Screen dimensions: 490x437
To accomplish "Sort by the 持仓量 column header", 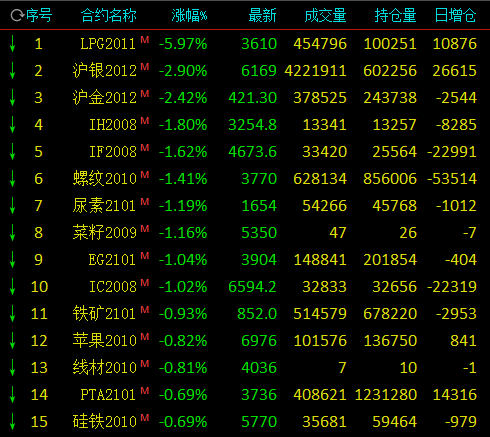I will (x=395, y=15).
